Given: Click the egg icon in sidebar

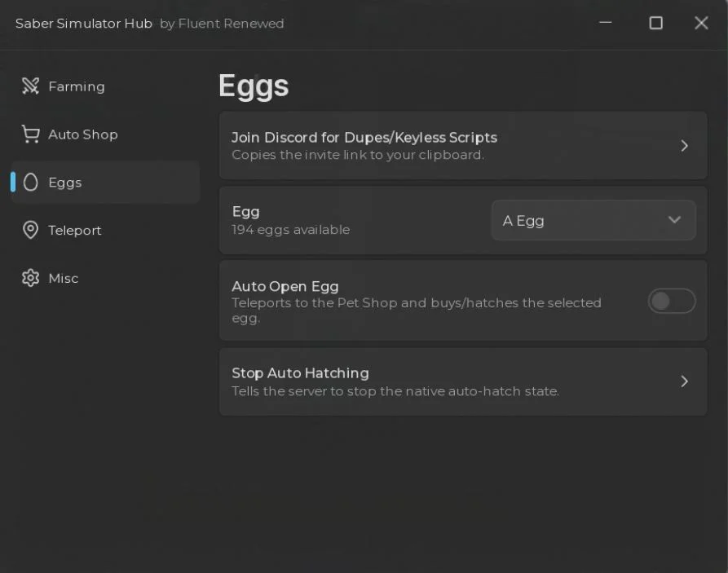Looking at the screenshot, I should click(31, 182).
